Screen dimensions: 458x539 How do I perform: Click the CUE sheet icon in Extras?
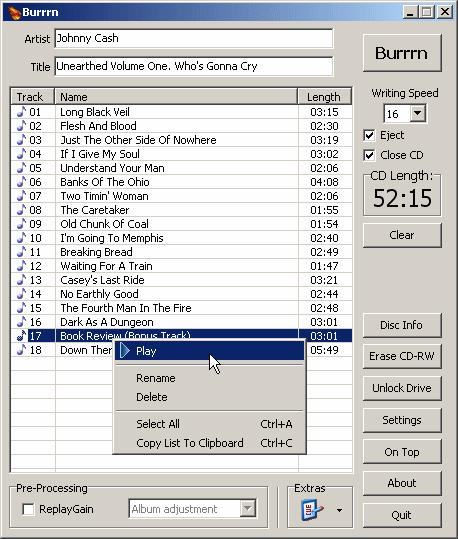click(x=312, y=510)
